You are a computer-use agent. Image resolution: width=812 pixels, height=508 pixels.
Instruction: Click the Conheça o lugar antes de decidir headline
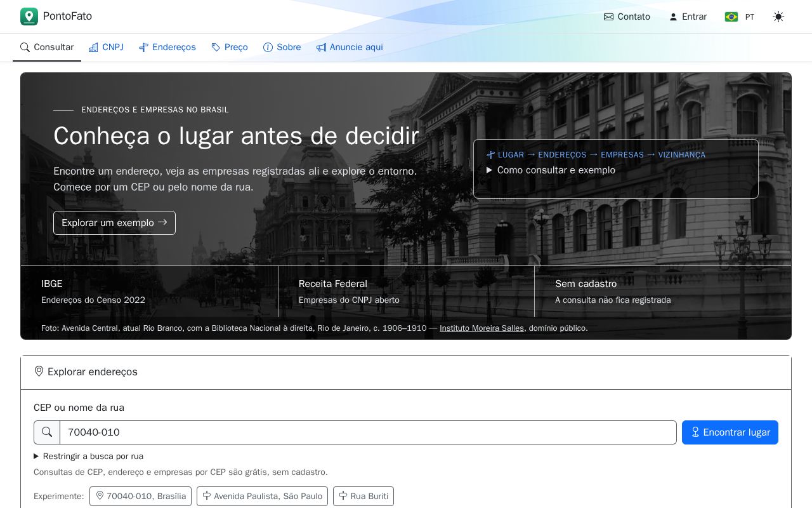click(x=236, y=136)
